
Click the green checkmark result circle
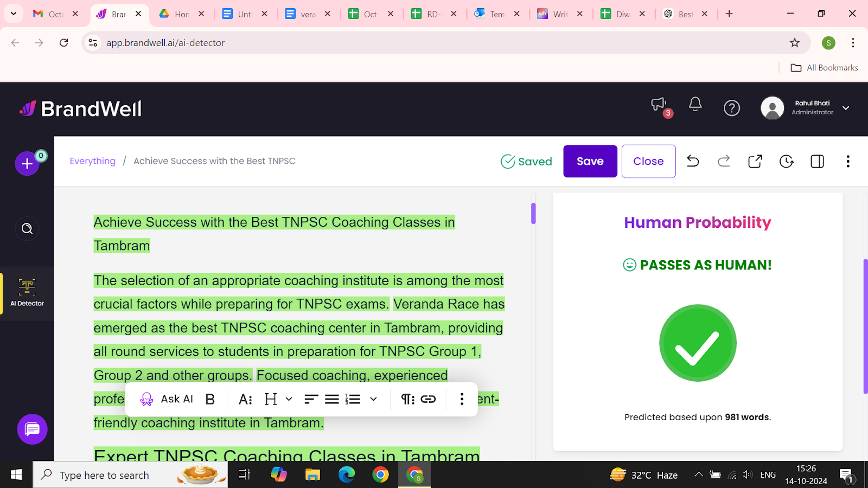(x=698, y=343)
